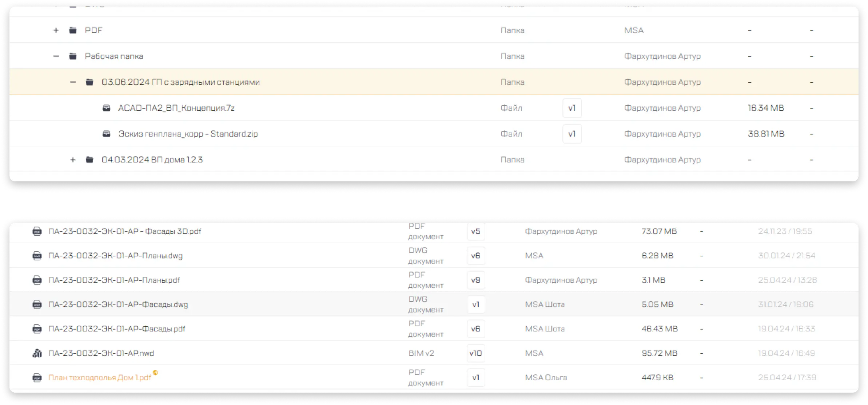Click PDF icon of План техподполья file
The height and width of the screenshot is (405, 868).
[37, 378]
